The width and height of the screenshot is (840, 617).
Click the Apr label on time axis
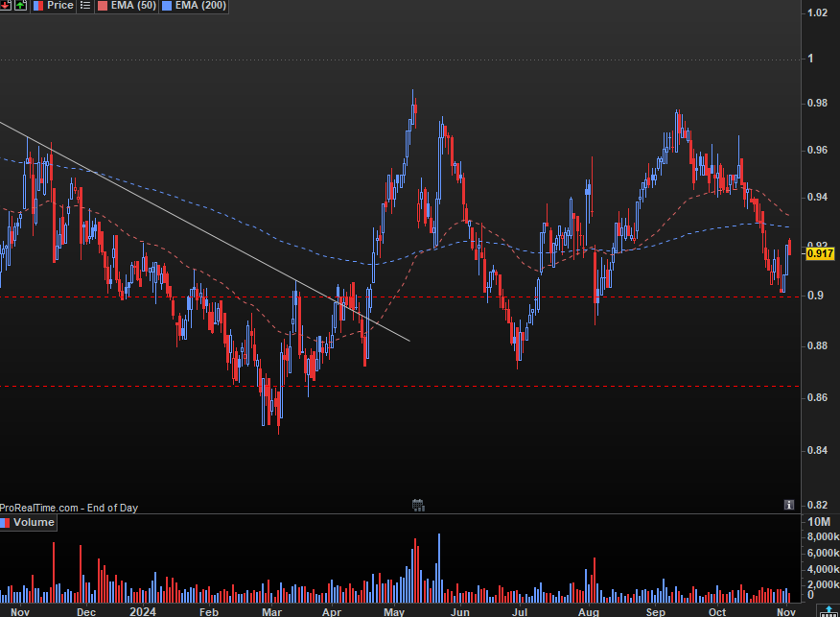332,611
